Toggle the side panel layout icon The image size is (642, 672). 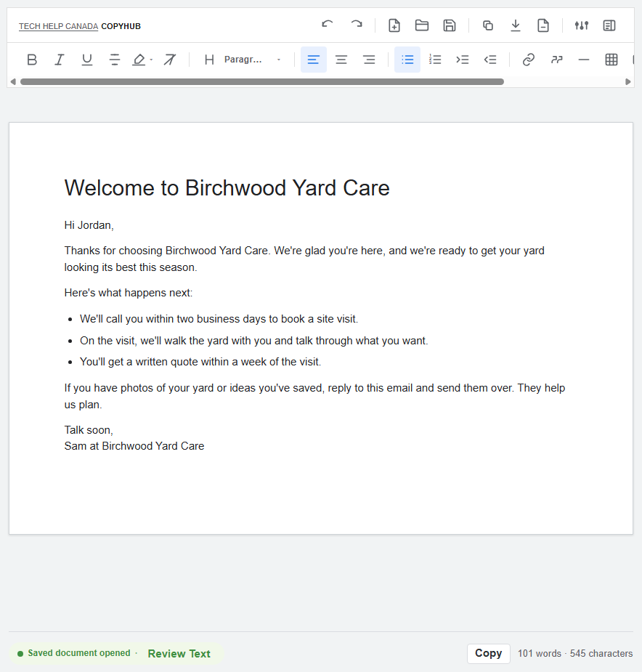(x=609, y=25)
